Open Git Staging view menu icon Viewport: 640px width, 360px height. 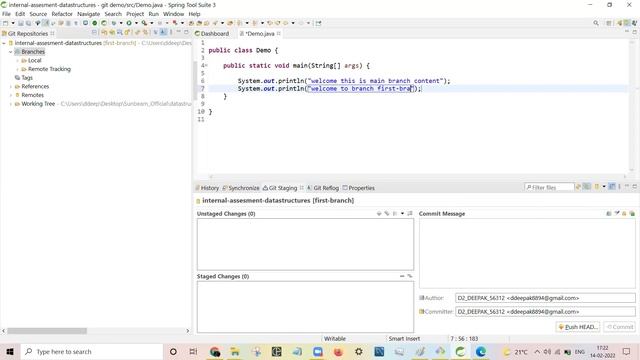(x=620, y=187)
